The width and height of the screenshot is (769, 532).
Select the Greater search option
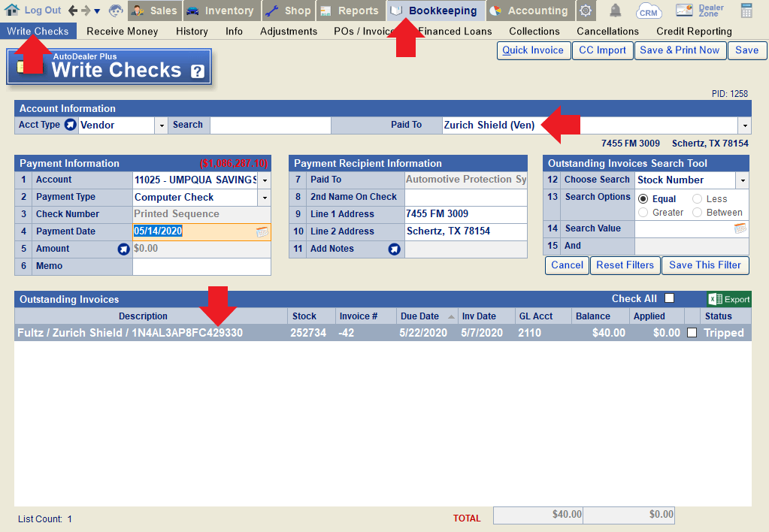coord(643,213)
